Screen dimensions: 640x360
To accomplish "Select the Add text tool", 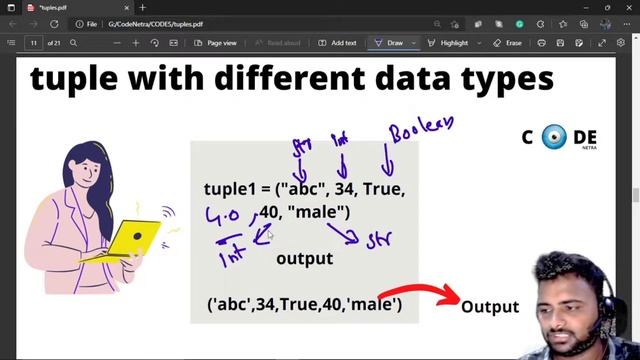I will tap(337, 43).
